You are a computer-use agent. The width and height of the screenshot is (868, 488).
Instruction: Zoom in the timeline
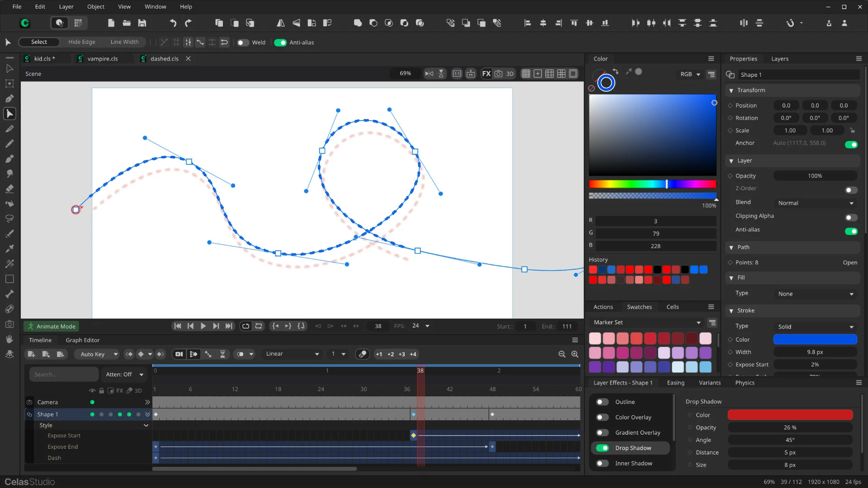tap(575, 354)
